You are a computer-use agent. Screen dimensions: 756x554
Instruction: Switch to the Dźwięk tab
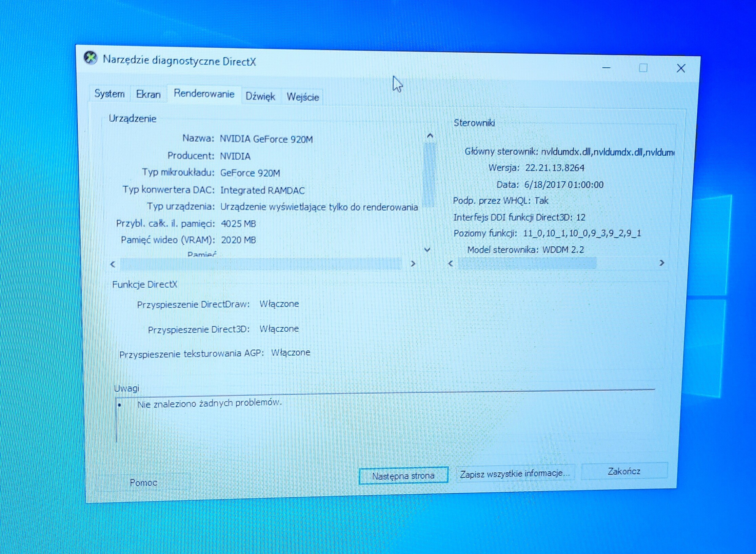[260, 97]
